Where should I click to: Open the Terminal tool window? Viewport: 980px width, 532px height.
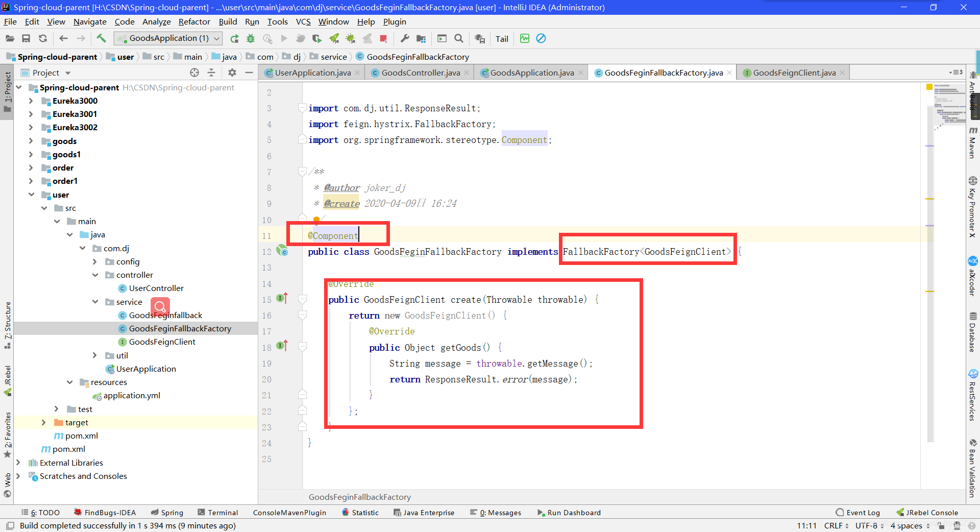click(x=218, y=513)
